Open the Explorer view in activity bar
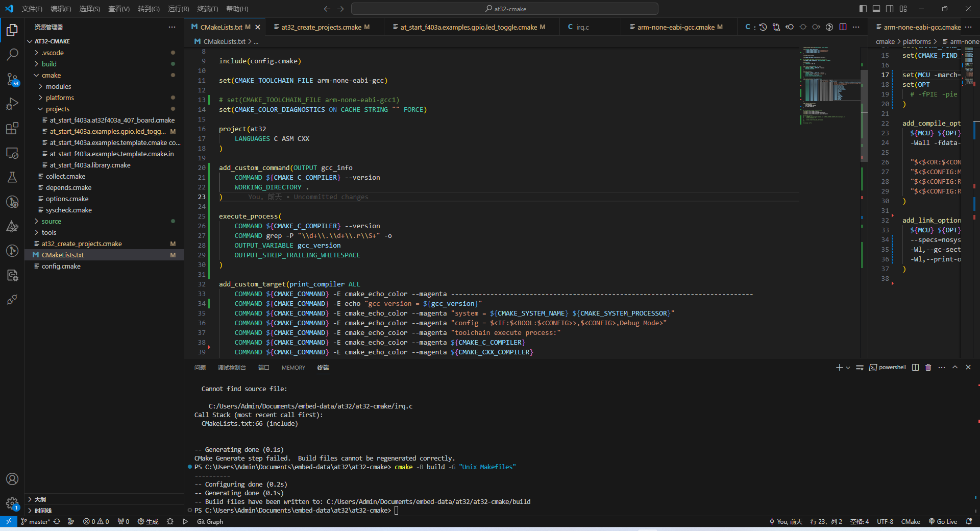This screenshot has height=531, width=980. (x=12, y=30)
